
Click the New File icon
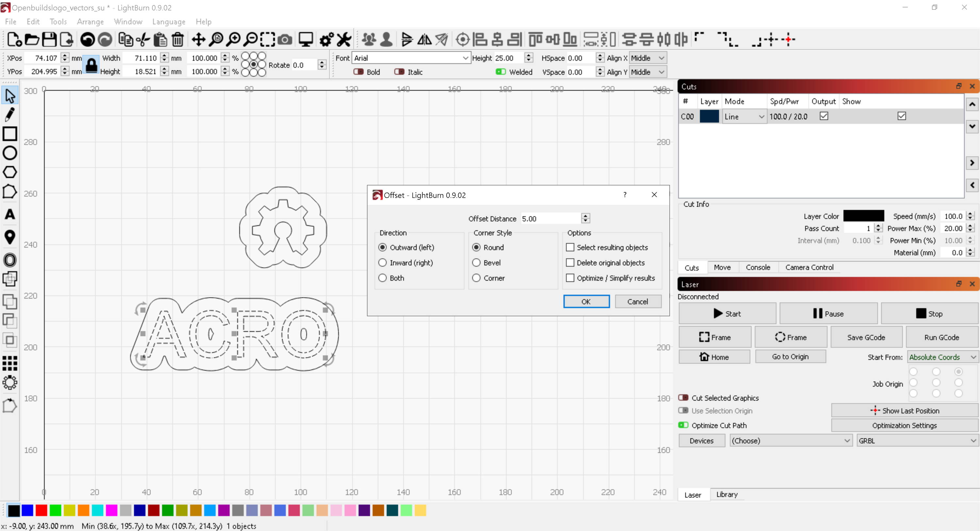[14, 39]
